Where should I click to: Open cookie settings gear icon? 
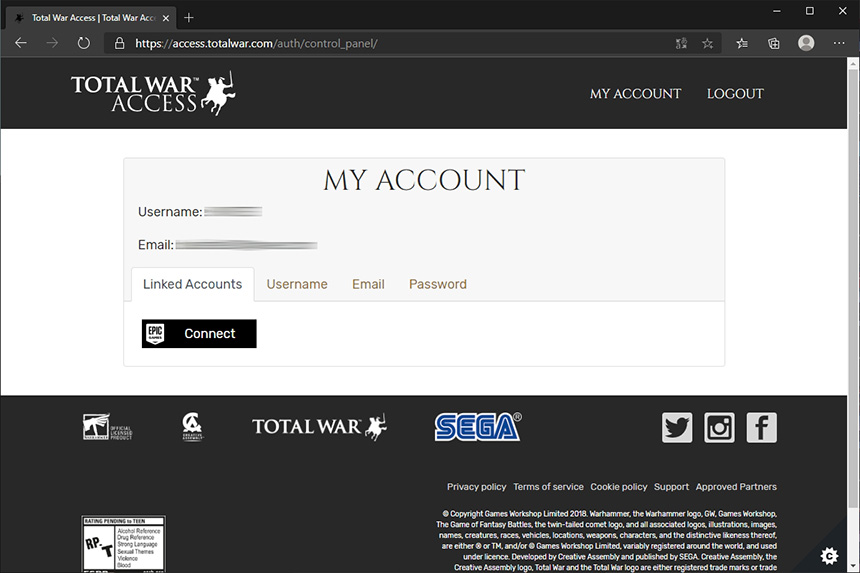tap(829, 556)
